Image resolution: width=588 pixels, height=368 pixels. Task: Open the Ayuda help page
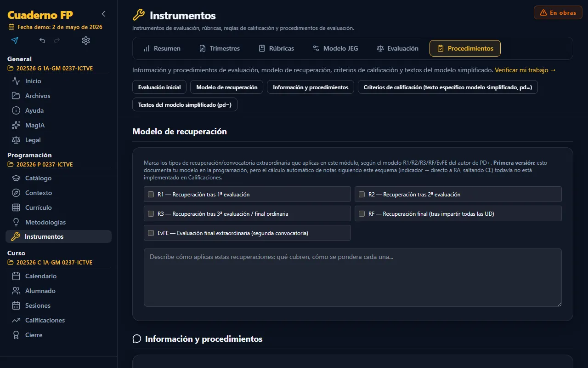[x=59, y=110]
